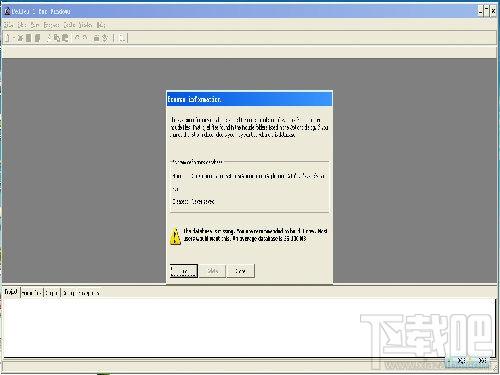Image resolution: width=500 pixels, height=375 pixels.
Task: Open the dropdown arrow beside new document icon
Action: click(14, 38)
